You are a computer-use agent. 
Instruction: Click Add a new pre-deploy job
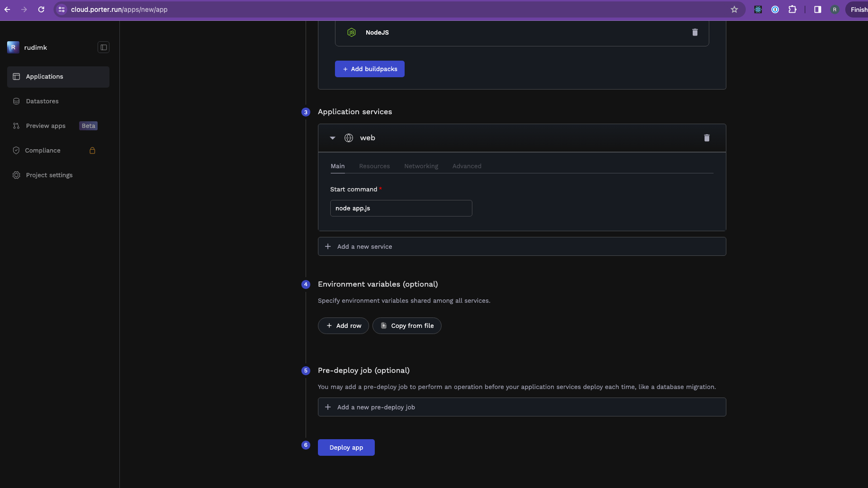tap(522, 407)
